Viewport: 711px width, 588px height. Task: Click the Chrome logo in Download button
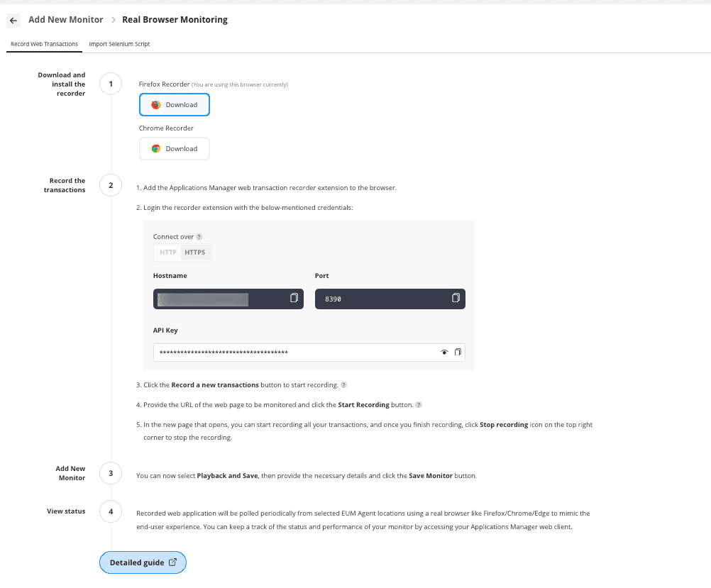pyautogui.click(x=156, y=149)
